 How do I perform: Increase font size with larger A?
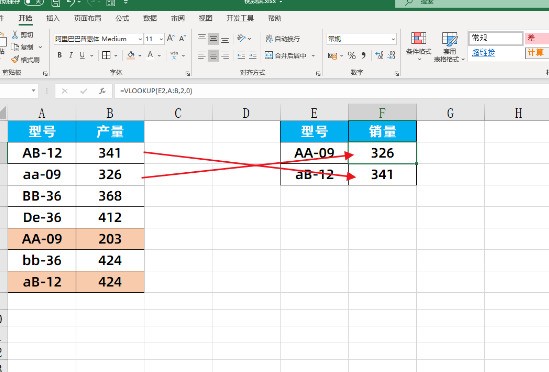point(171,38)
